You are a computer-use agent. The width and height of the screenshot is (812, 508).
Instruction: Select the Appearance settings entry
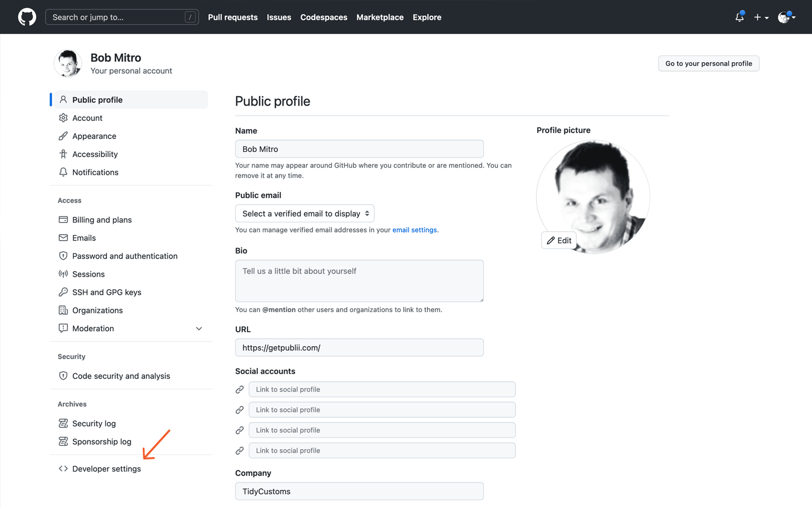[94, 135]
